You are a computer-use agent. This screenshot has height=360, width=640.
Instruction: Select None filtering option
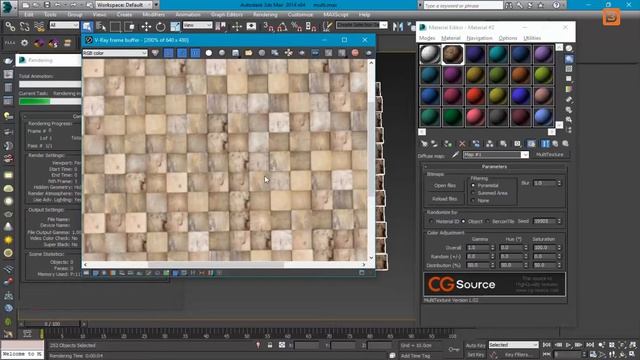[x=473, y=200]
